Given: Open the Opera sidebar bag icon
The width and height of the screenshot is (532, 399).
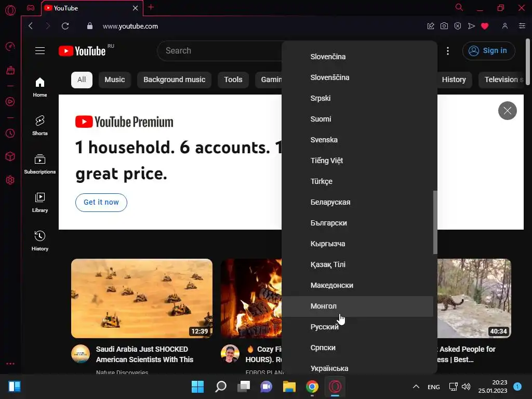Looking at the screenshot, I should [x=10, y=70].
